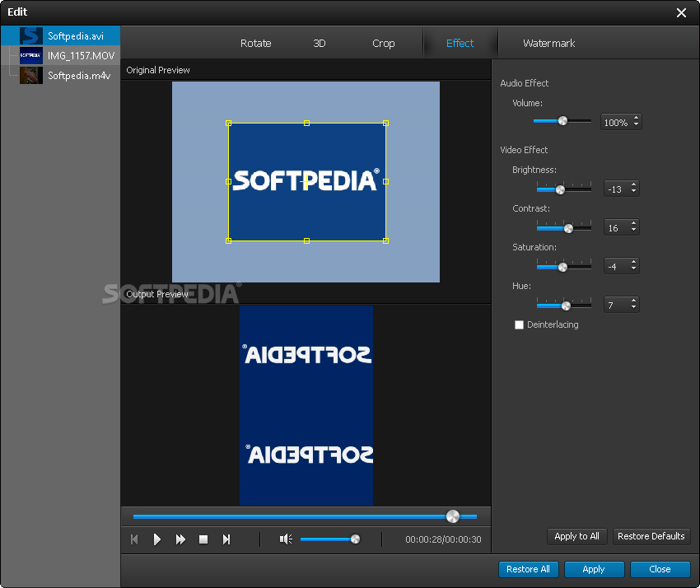Click the Stop playback icon
This screenshot has width=700, height=588.
pos(203,539)
